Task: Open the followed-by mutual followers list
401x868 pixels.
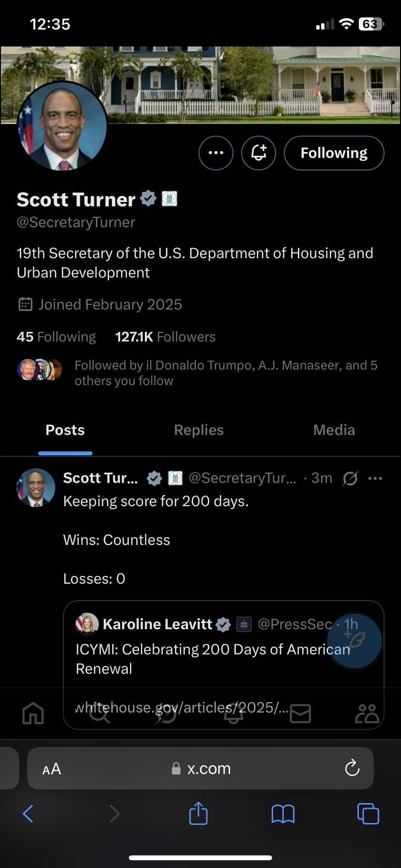Action: coord(198,372)
